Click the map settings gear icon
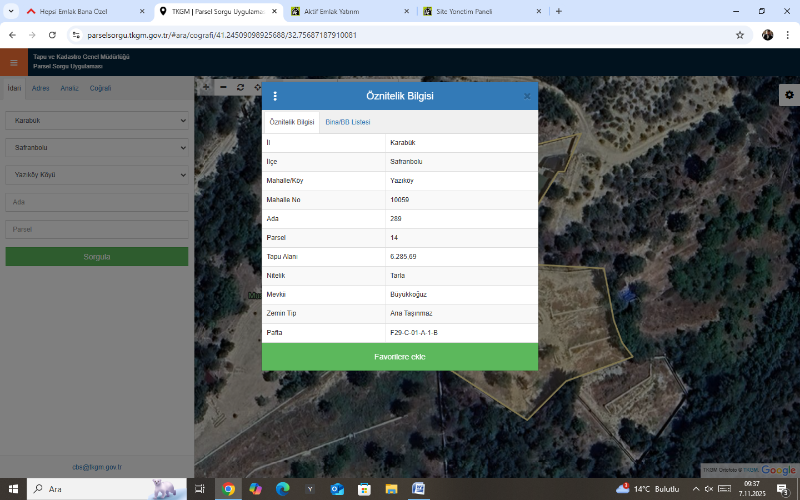This screenshot has width=800, height=500. [x=789, y=94]
